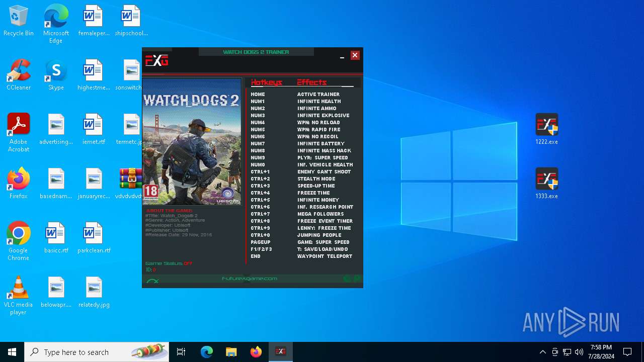Screen dimensions: 644x362
Task: Open the CCleaner desktop shortcut
Action: [x=19, y=75]
